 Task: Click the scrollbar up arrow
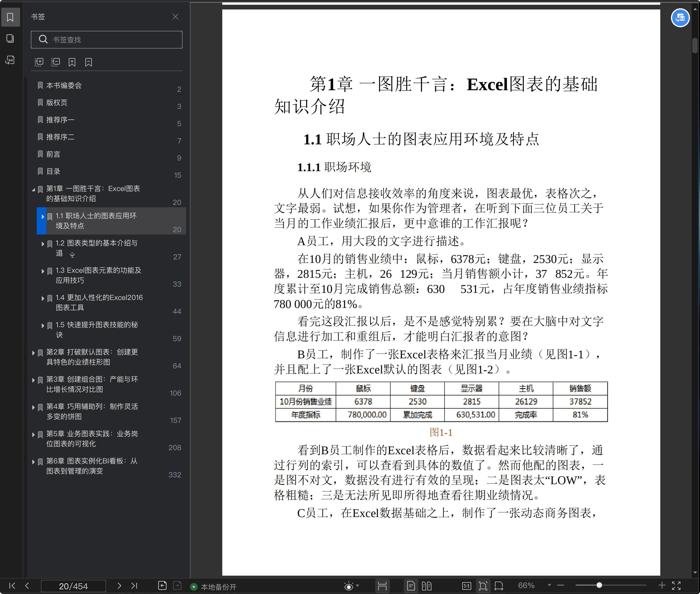point(695,9)
